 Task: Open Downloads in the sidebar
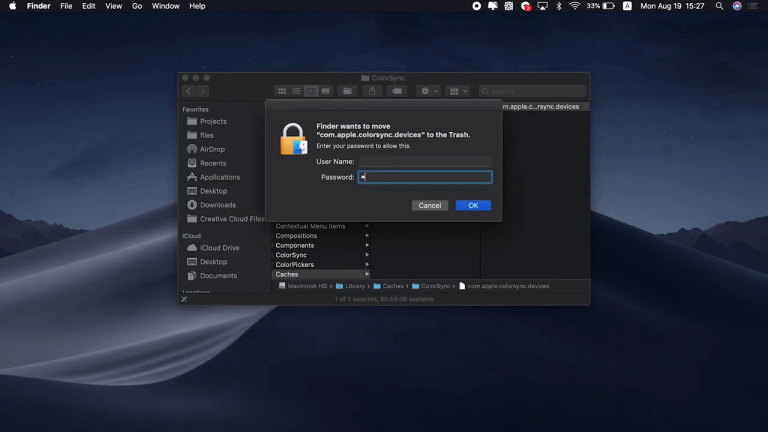click(x=217, y=205)
